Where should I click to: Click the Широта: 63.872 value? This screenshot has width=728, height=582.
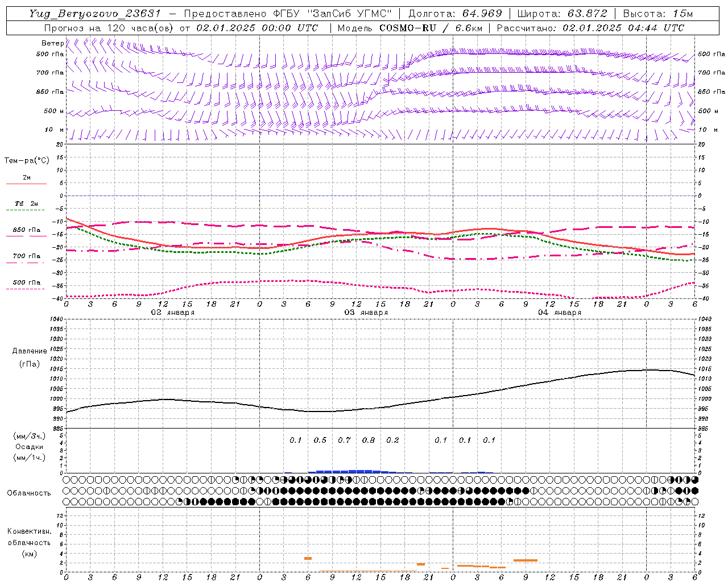tap(562, 14)
